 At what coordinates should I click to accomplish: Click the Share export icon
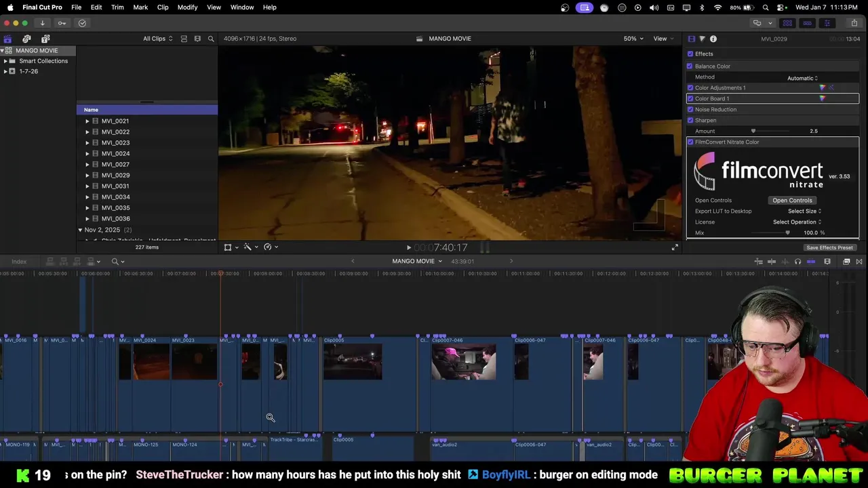[854, 23]
